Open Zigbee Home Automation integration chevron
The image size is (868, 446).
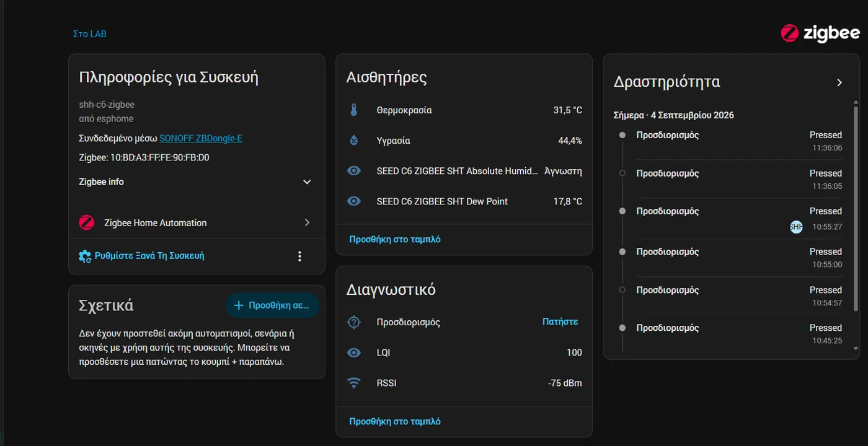[x=307, y=222]
